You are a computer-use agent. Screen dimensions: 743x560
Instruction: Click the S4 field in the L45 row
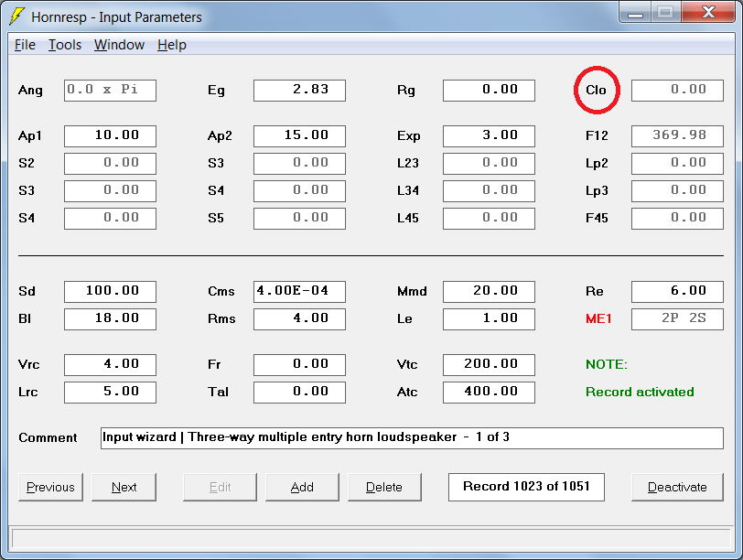[x=110, y=219]
